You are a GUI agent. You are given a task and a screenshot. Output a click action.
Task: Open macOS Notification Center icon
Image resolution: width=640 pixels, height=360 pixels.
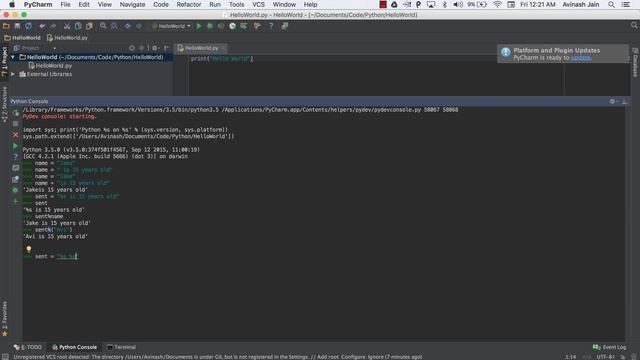point(625,4)
